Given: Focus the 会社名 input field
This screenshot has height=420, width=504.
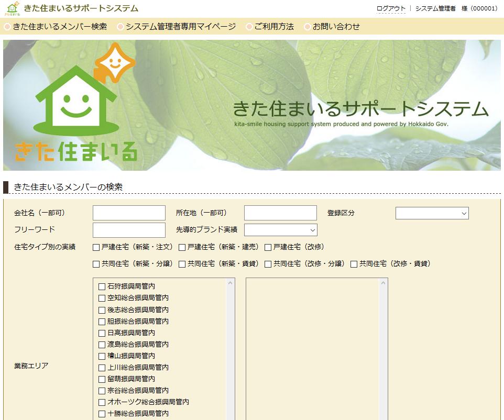Looking at the screenshot, I should point(129,213).
